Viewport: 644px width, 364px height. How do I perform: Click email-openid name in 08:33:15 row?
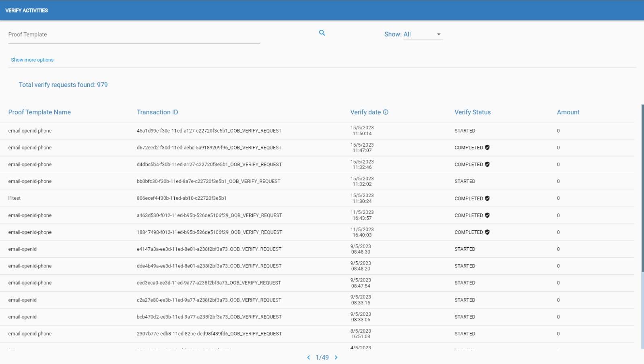point(22,300)
